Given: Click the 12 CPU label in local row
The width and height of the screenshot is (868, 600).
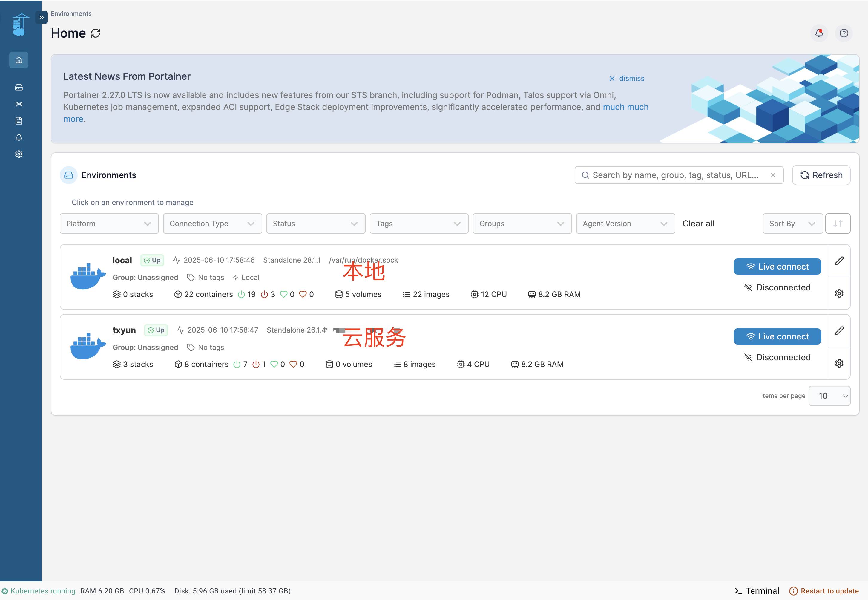Looking at the screenshot, I should (x=488, y=294).
